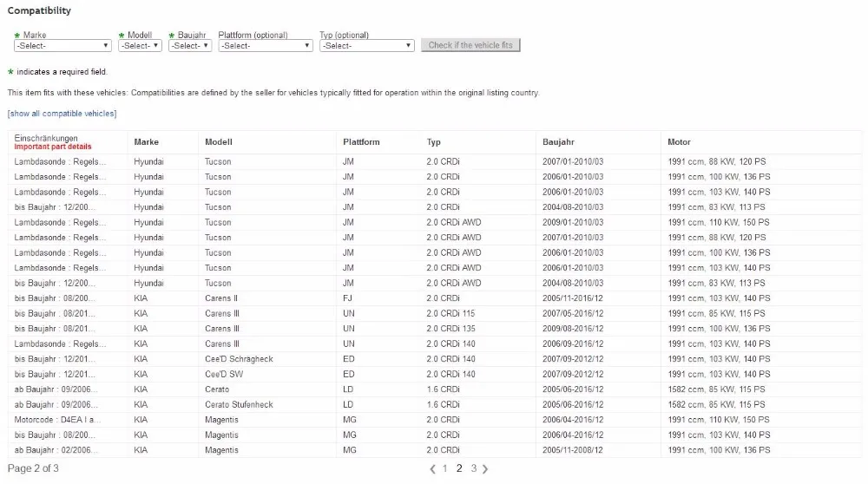The width and height of the screenshot is (868, 484).
Task: Jump to page 3 of results
Action: click(x=473, y=468)
